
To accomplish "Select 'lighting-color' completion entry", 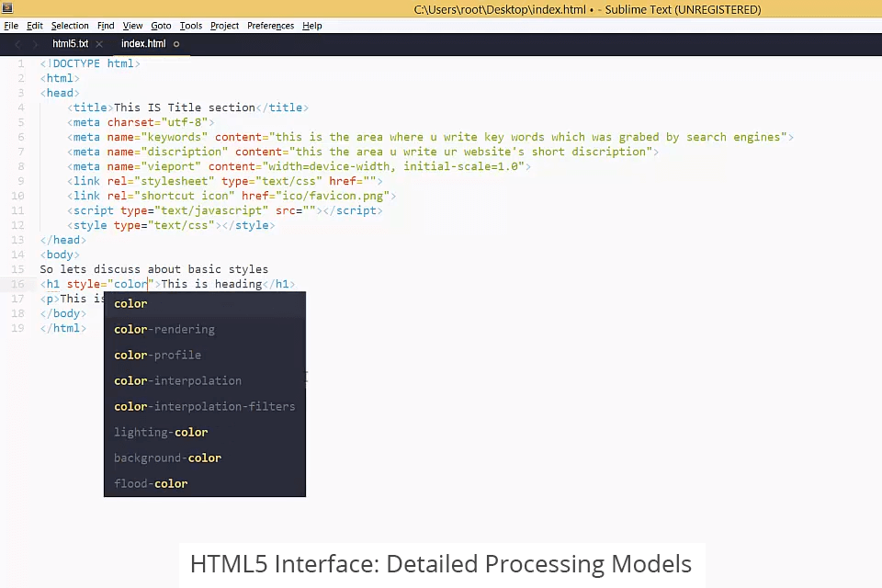I will coord(205,432).
